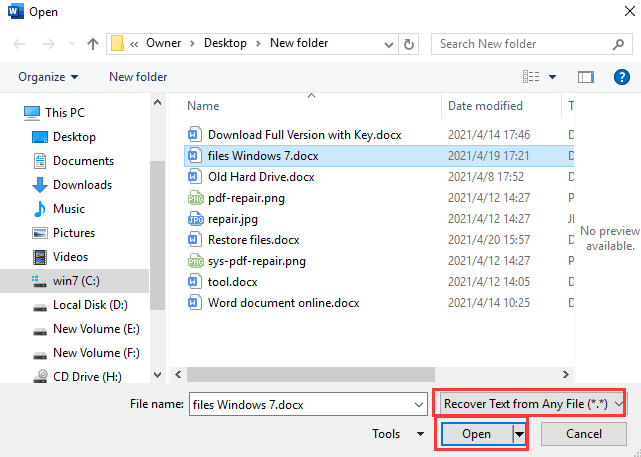Image resolution: width=641 pixels, height=457 pixels.
Task: Expand the file type filter dropdown
Action: point(620,403)
